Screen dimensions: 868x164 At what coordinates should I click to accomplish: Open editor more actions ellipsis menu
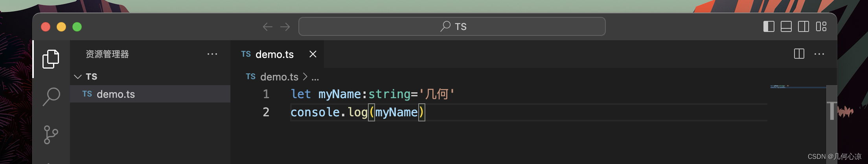click(819, 54)
